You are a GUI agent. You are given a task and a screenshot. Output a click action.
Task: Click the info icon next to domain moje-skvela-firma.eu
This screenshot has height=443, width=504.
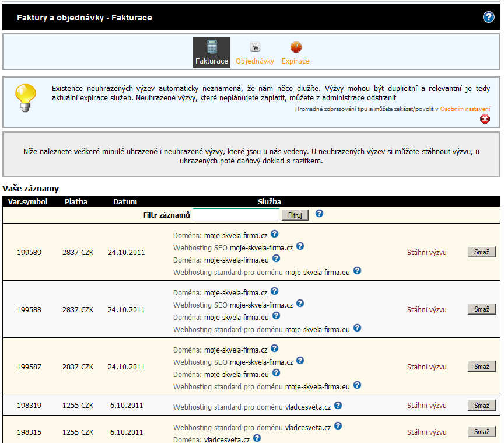(276, 259)
